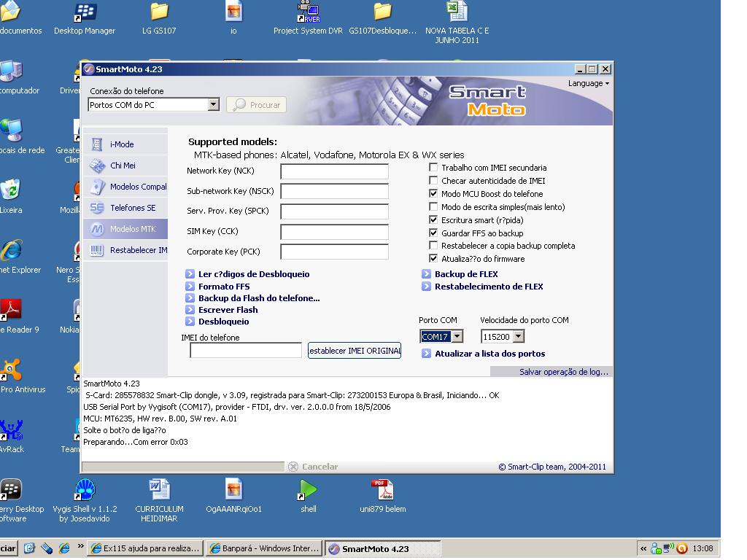This screenshot has height=560, width=747.
Task: Open LG GS107 folder on desktop
Action: coord(159,19)
